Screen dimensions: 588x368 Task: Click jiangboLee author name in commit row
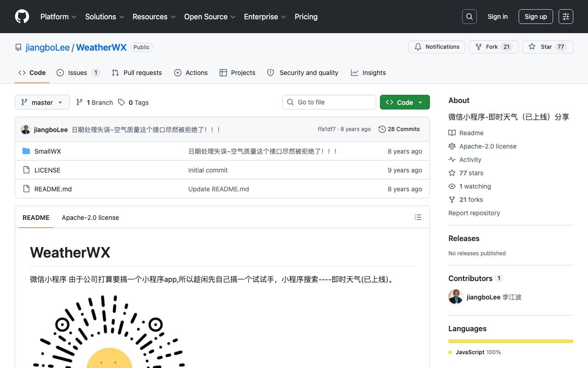(x=51, y=130)
